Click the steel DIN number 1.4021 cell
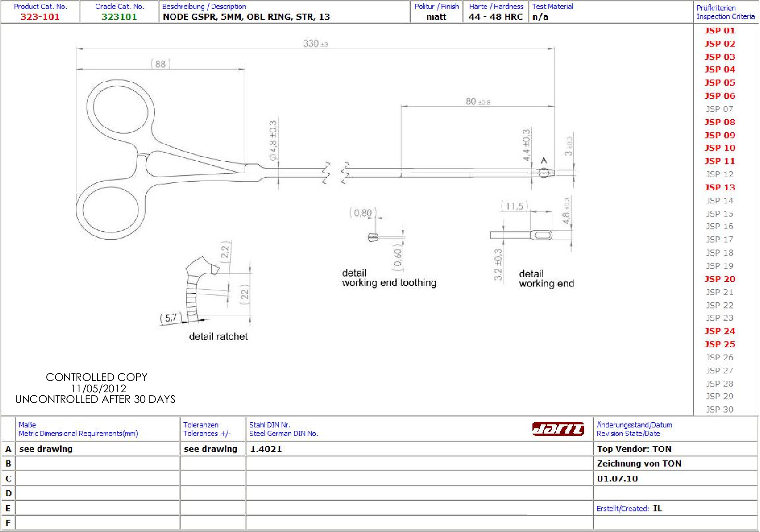 point(266,449)
